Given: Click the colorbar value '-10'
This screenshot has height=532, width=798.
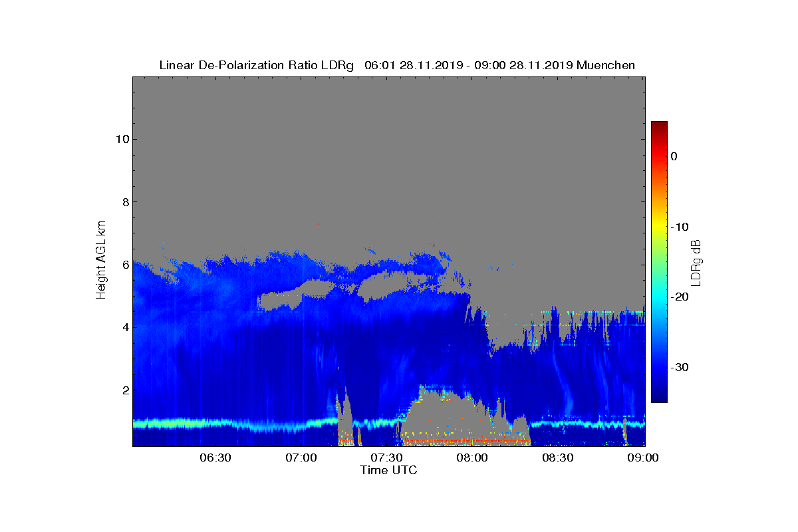Looking at the screenshot, I should [679, 227].
